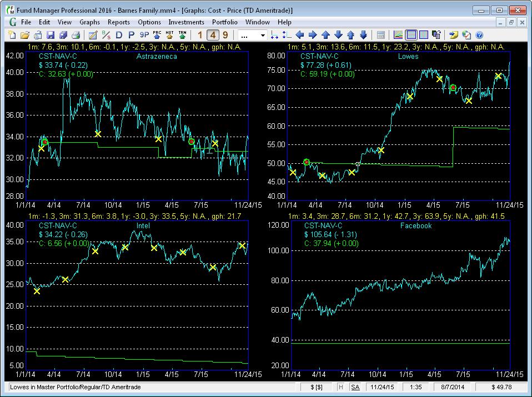Click the horizontal axis scale icon
This screenshot has height=397, width=532.
[x=274, y=35]
